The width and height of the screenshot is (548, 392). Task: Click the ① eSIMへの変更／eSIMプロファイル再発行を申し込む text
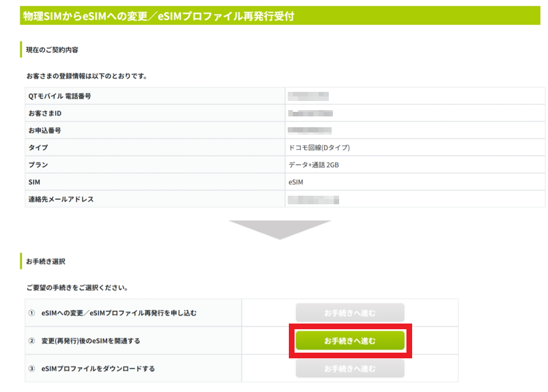pyautogui.click(x=112, y=313)
